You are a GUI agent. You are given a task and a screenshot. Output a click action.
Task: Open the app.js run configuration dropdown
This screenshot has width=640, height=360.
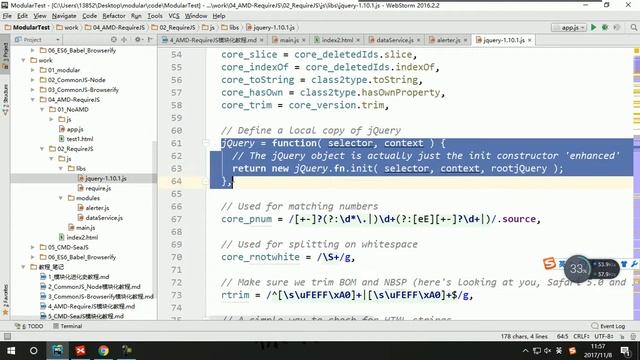[569, 27]
